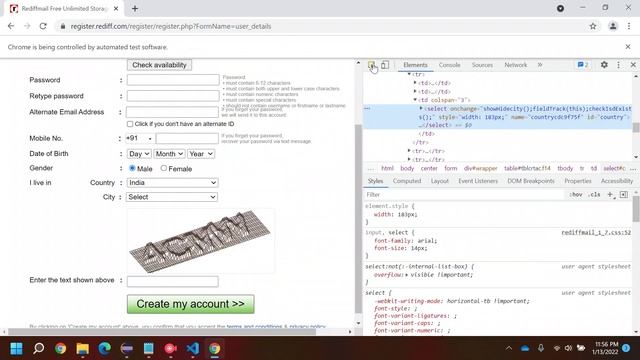Screen dimensions: 640x360
Task: Open the +91 mobile country code dropdown
Action: [140, 138]
